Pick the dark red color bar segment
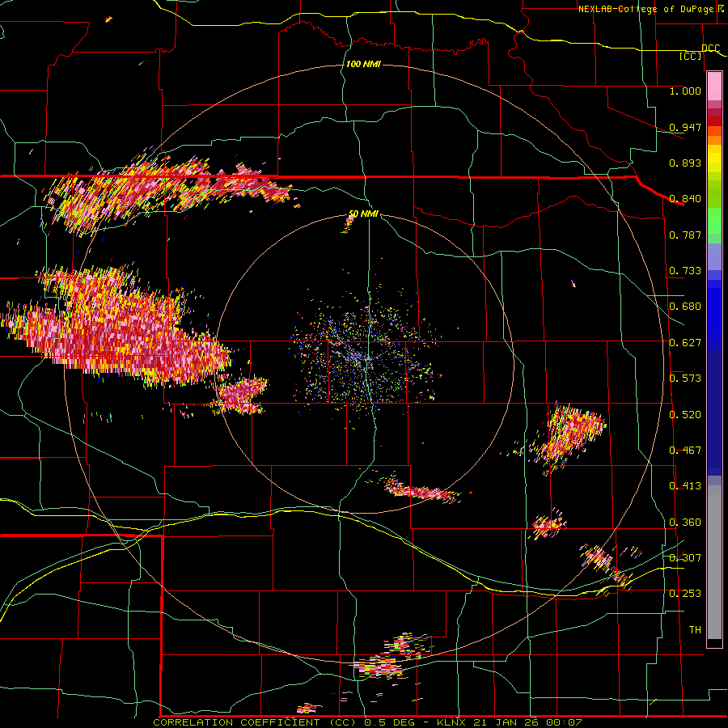 pos(714,121)
